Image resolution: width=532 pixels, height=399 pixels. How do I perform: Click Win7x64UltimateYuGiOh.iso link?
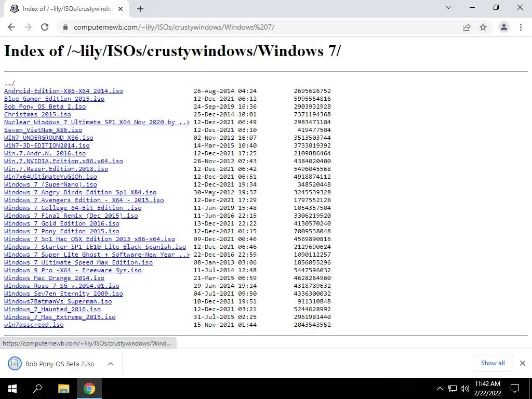[x=50, y=177]
